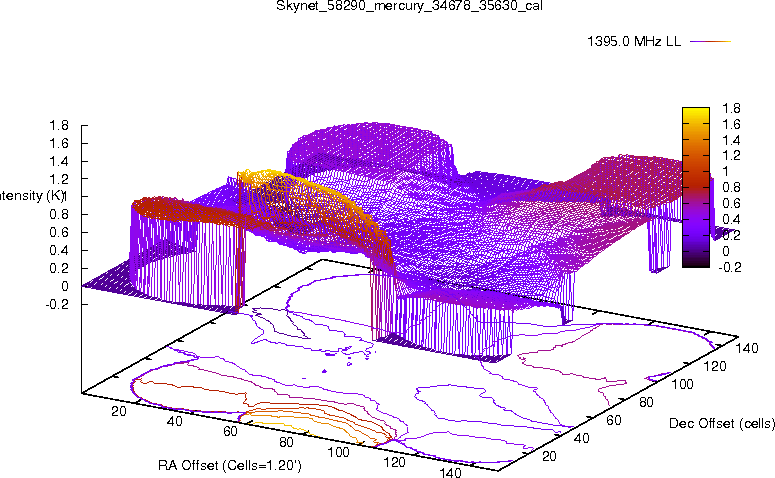Screen dimensions: 775x478
Task: Click the 1 label on the color bar
Action: pos(725,171)
